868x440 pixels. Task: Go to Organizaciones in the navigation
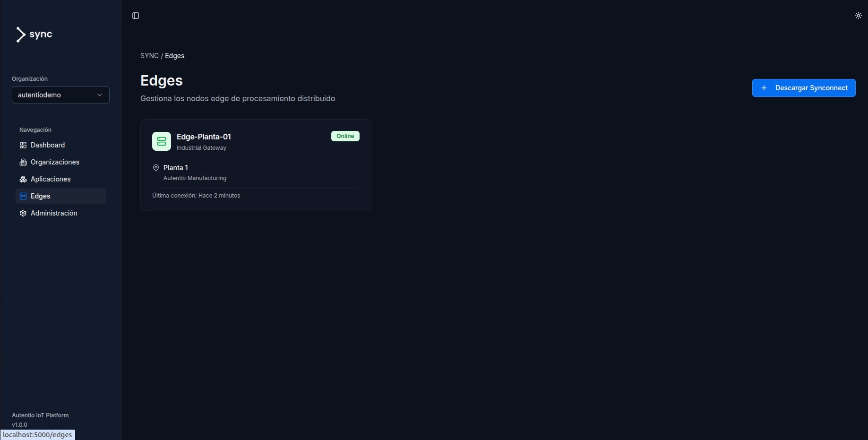point(55,162)
